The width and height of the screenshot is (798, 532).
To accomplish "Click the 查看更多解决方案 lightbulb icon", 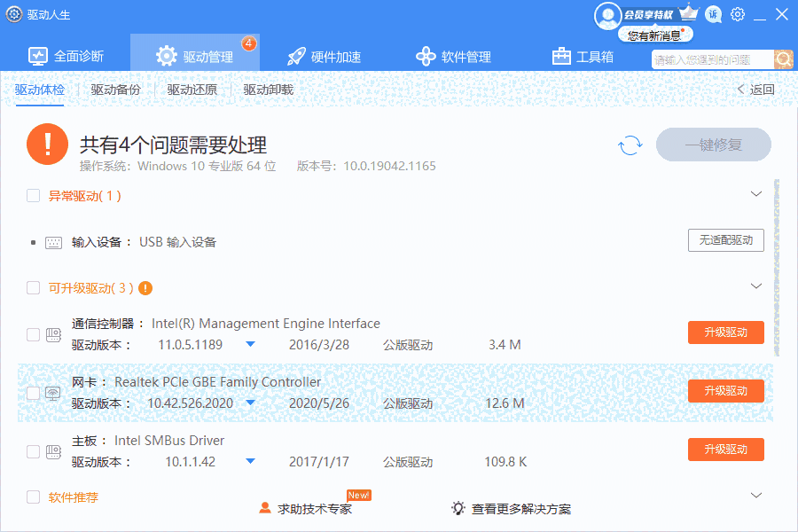I will click(458, 508).
